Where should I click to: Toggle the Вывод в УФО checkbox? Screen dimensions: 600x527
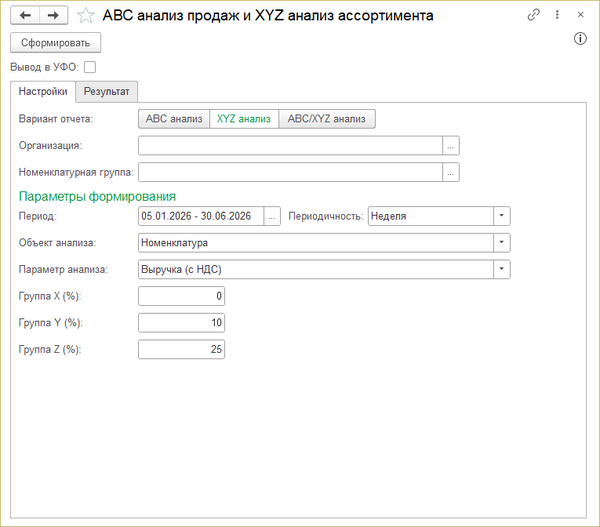point(90,67)
